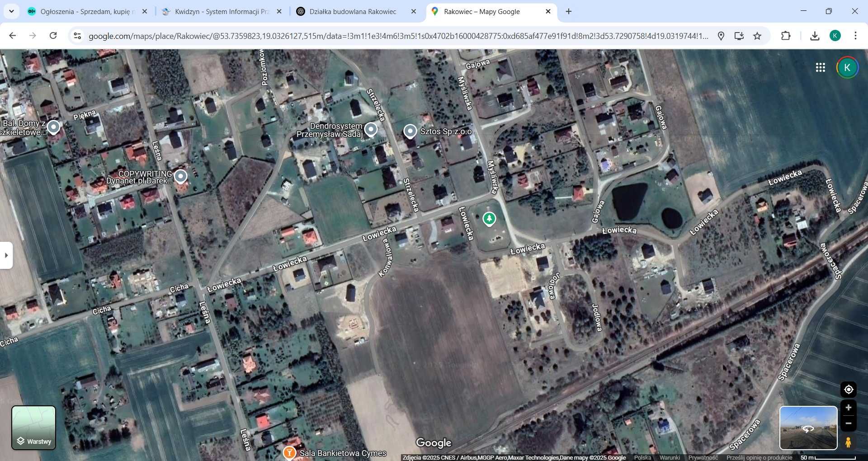The image size is (868, 461).
Task: Select the green park marker
Action: 489,219
